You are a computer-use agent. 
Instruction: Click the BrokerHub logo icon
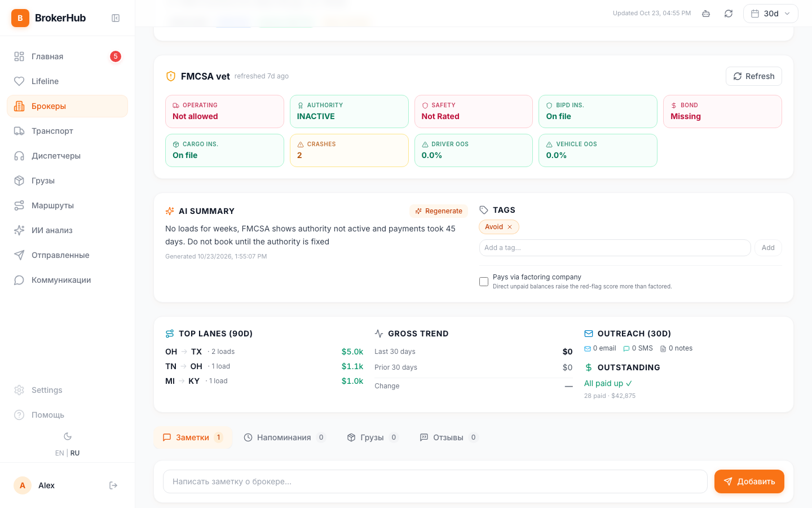(x=20, y=18)
